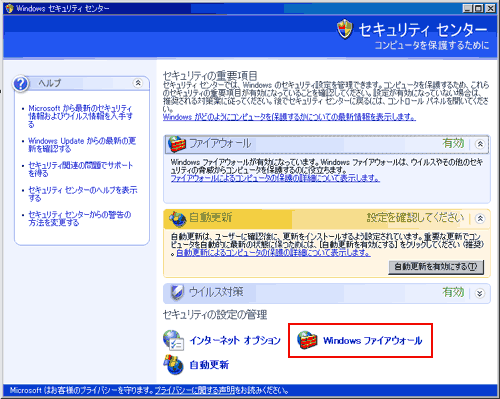Open Microsoft 最新セキュリティ情報 help link
500x399 pixels.
80,116
